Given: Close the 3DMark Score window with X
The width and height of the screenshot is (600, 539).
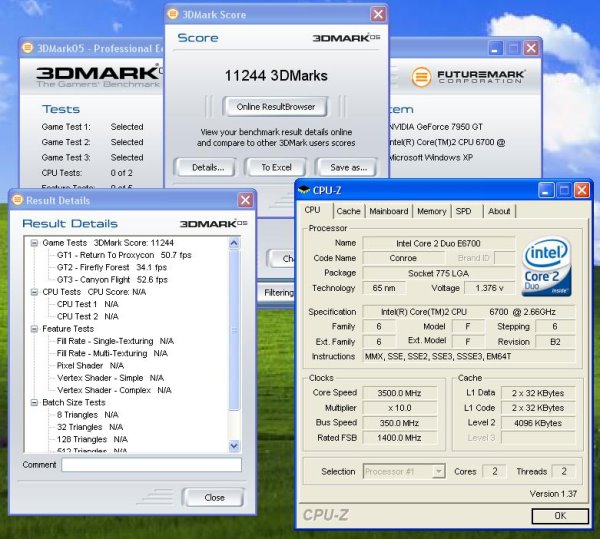Looking at the screenshot, I should (378, 15).
